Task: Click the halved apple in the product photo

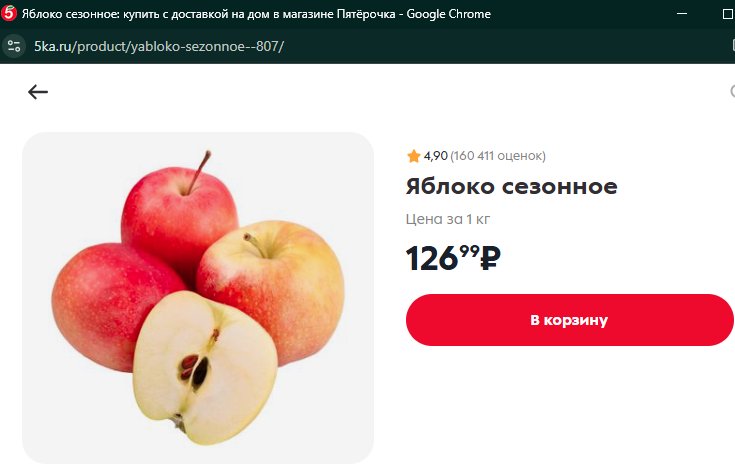Action: pos(205,368)
